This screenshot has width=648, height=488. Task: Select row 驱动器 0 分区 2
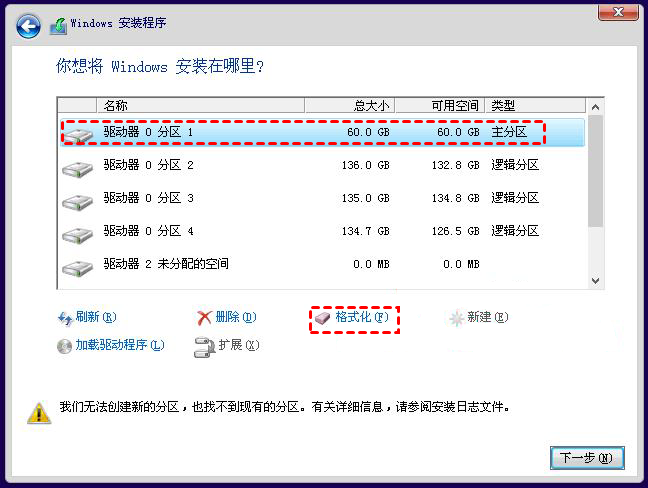point(322,165)
